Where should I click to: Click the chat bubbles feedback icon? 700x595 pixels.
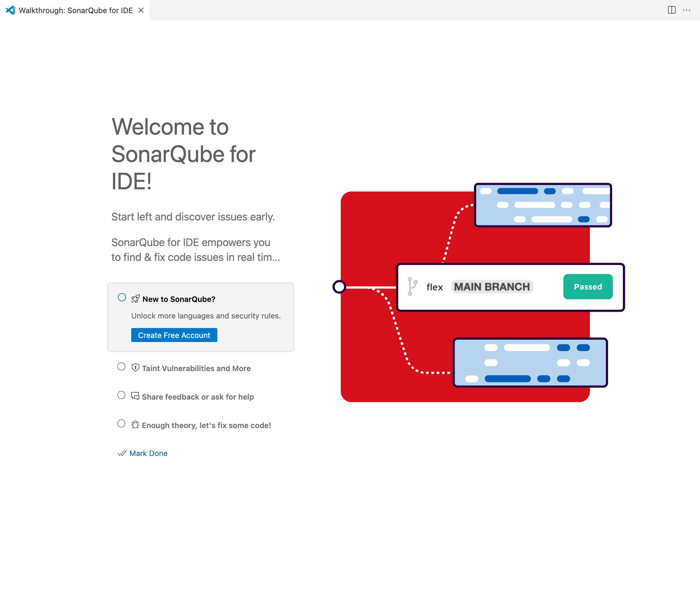point(135,396)
